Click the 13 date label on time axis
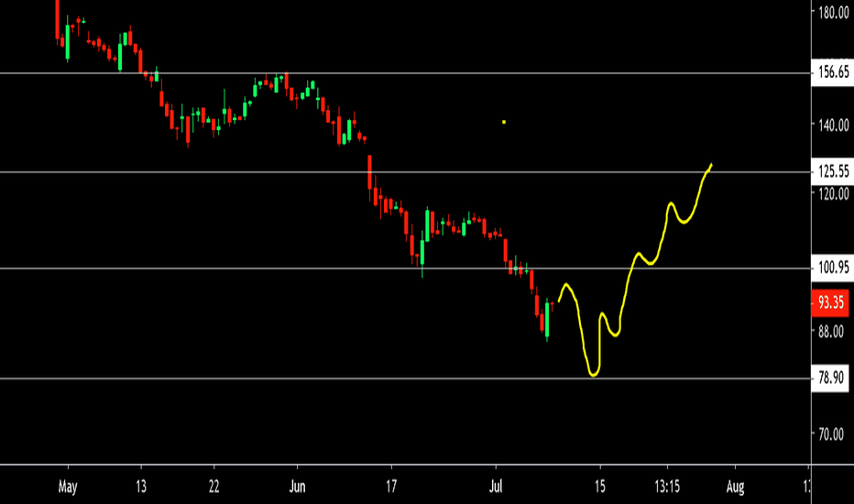 point(141,486)
